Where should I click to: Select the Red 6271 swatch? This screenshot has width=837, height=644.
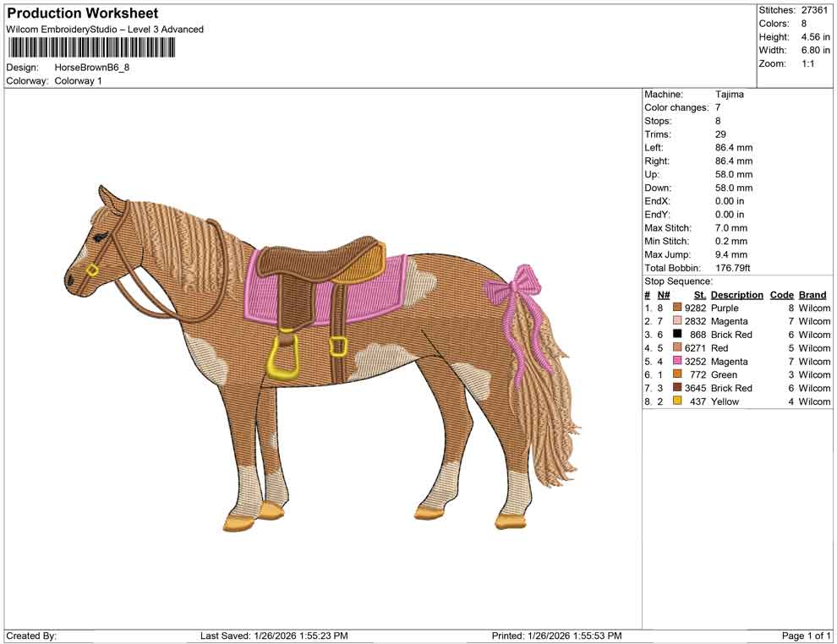point(676,348)
